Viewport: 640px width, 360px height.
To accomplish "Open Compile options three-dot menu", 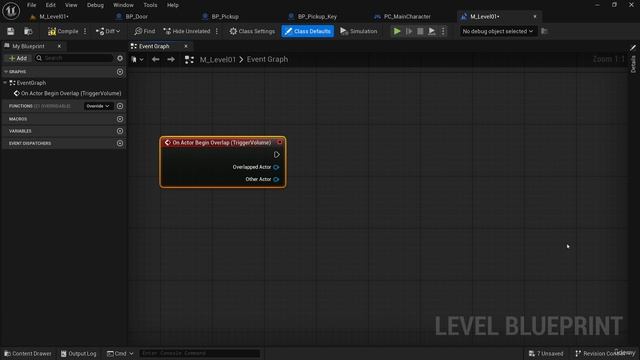I will click(85, 31).
